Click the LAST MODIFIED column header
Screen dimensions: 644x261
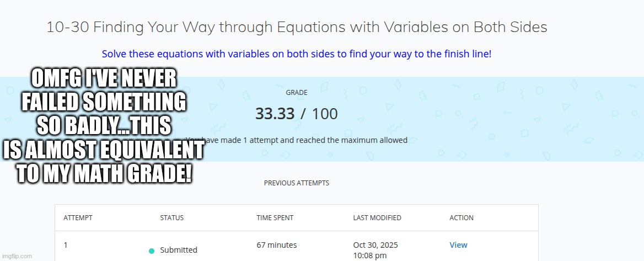point(377,218)
